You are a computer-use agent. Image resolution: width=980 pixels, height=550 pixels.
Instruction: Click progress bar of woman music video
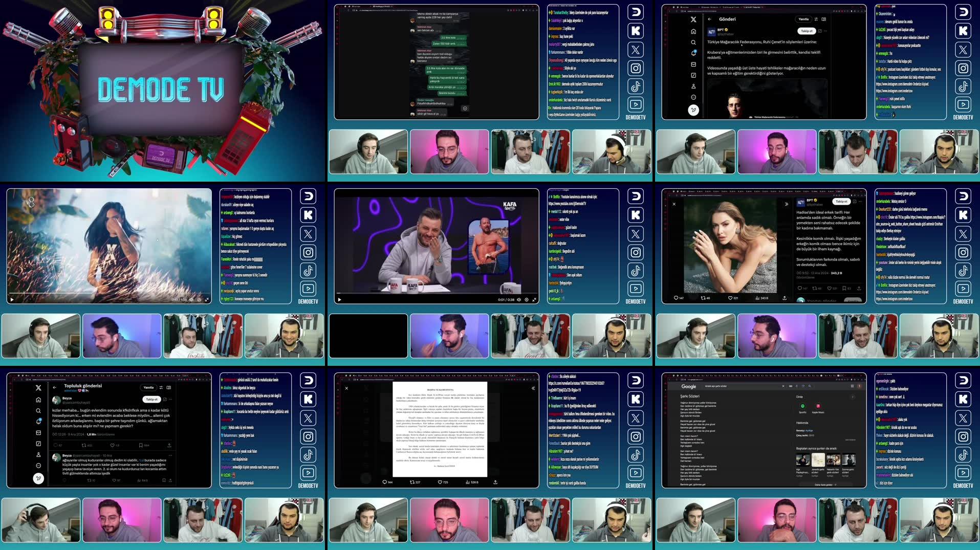108,294
